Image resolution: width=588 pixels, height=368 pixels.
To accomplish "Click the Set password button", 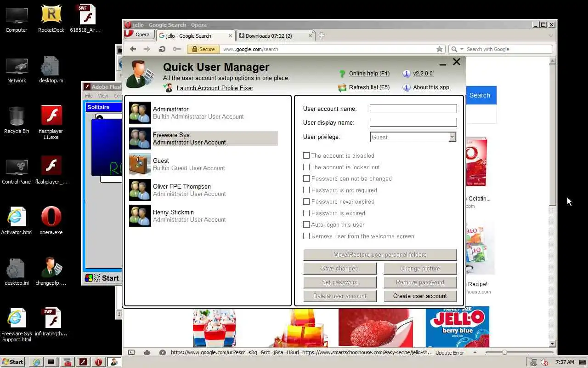I will (x=339, y=282).
